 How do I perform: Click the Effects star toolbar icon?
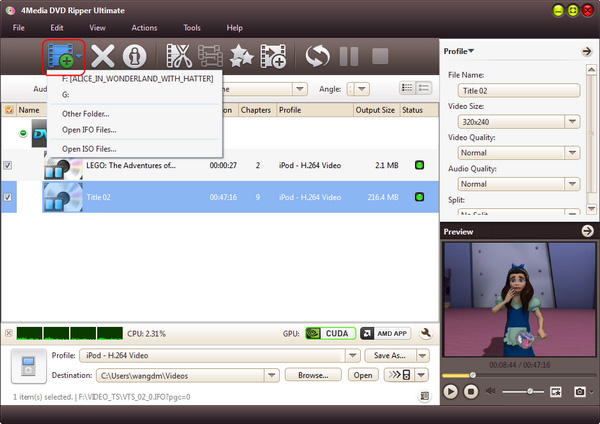241,57
